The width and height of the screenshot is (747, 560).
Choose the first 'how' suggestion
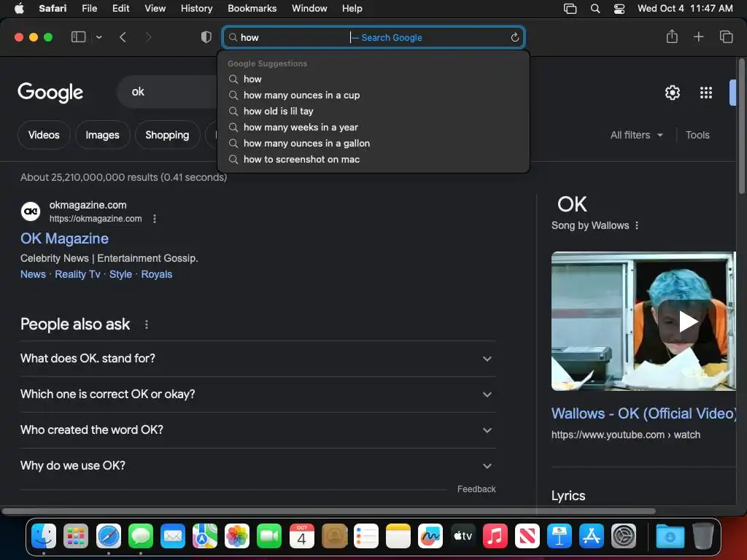(x=252, y=79)
